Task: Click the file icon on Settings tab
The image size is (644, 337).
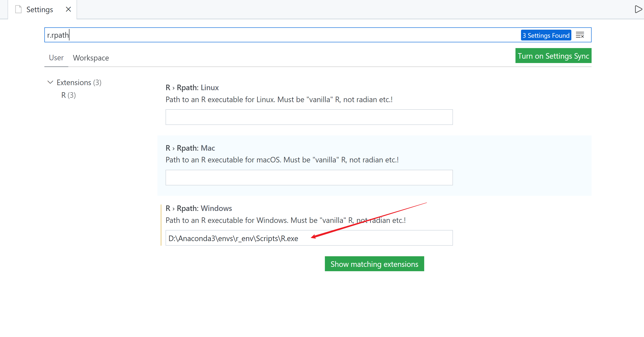Action: pos(18,9)
